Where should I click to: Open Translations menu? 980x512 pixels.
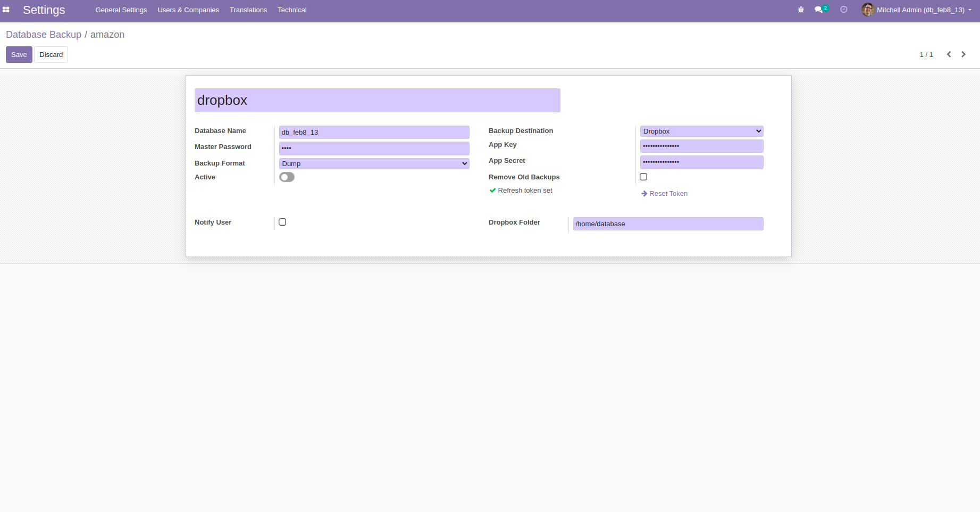point(248,10)
